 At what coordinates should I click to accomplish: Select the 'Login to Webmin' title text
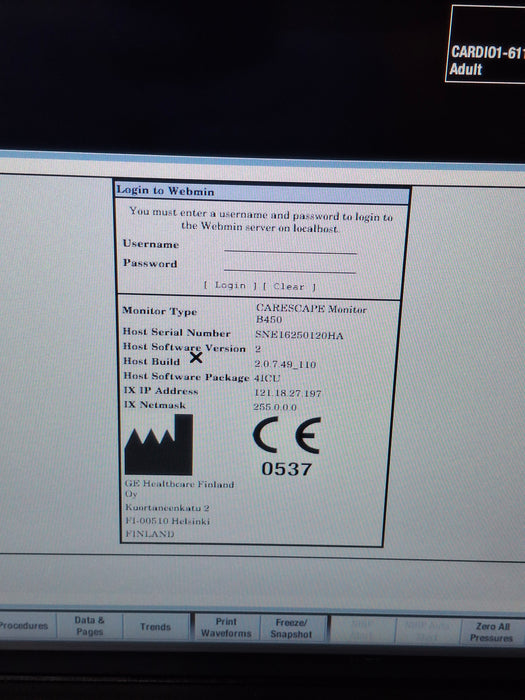pyautogui.click(x=165, y=191)
